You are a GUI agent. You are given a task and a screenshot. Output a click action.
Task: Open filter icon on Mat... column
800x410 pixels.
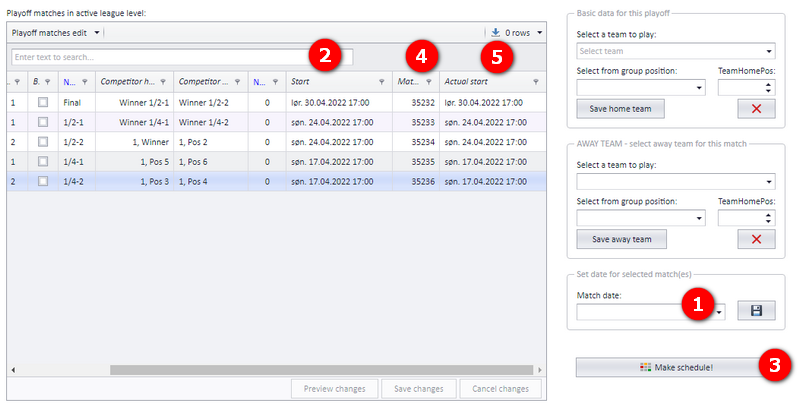pos(429,82)
